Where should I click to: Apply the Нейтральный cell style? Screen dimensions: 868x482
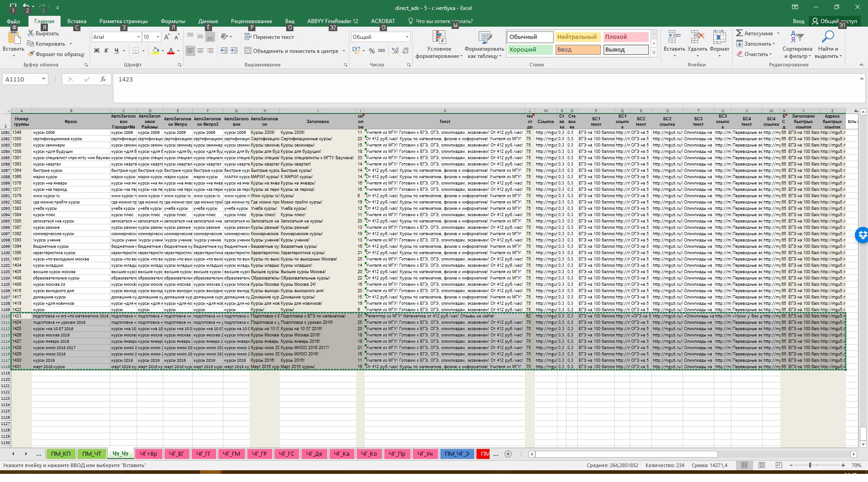click(576, 37)
